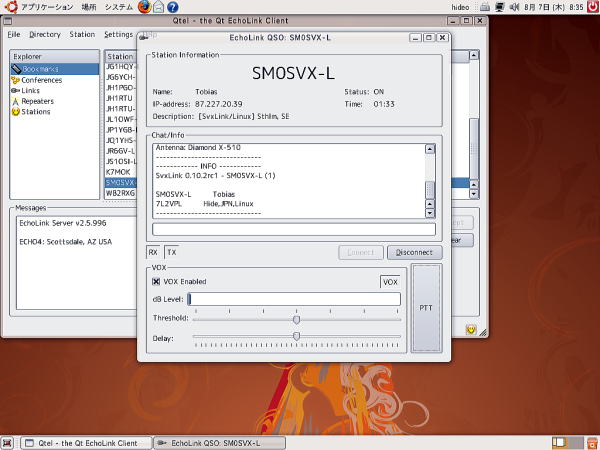Click the QSO dialog title bar icon

click(143, 37)
